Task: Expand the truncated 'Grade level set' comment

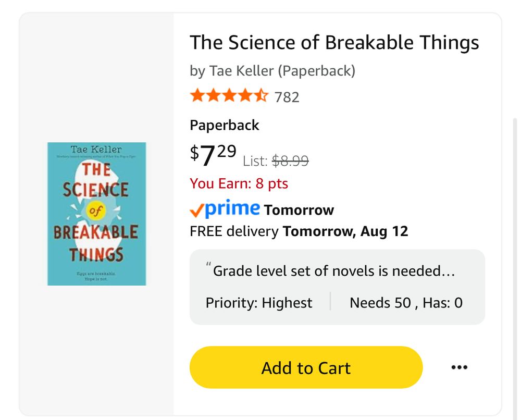Action: (333, 271)
